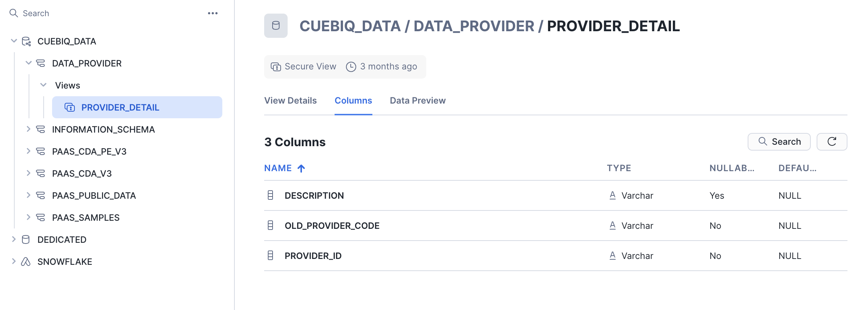Open the Data Preview tab

417,101
